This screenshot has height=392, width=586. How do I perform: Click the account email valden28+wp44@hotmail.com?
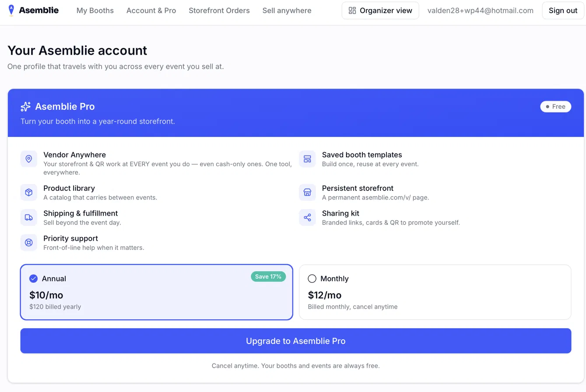pos(481,10)
